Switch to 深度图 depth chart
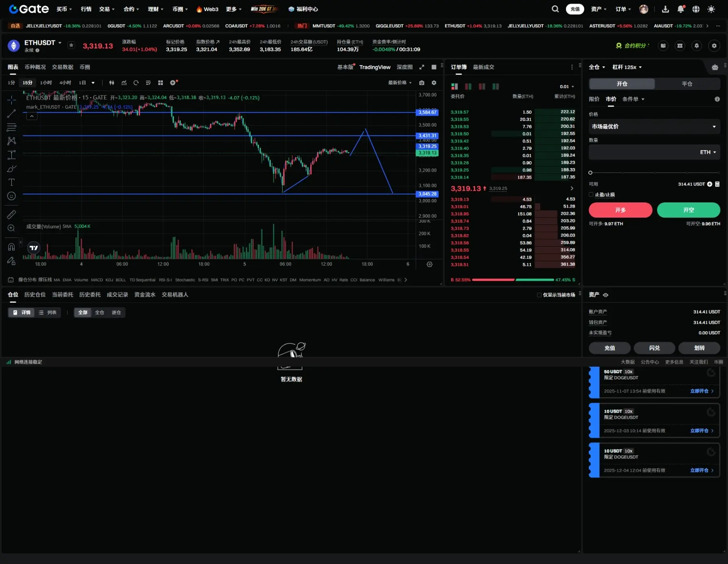The width and height of the screenshot is (728, 564). 404,67
